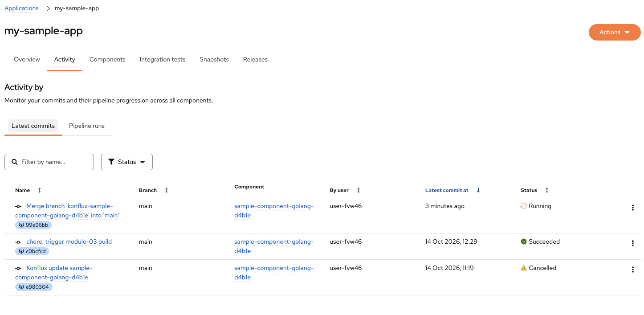Screen dimensions: 644x315
Task: Select the Latest commits sub-tab
Action: click(x=33, y=126)
